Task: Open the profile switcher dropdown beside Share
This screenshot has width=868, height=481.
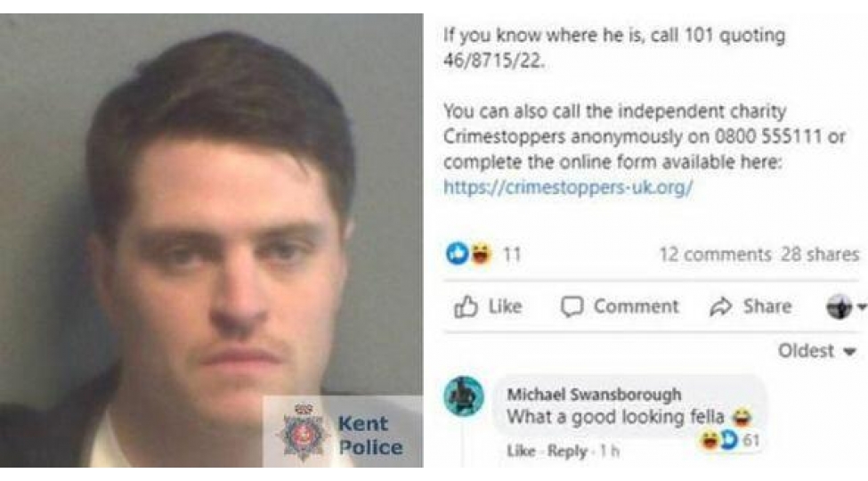Action: pyautogui.click(x=846, y=306)
